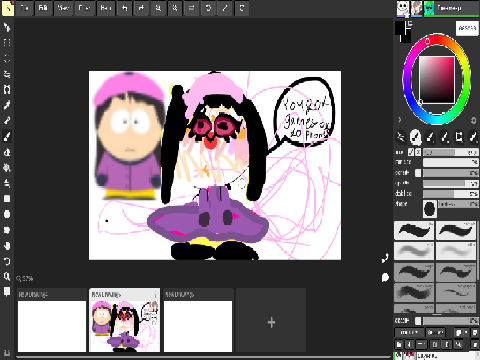Viewport: 480px width, 360px height.
Task: Click the yellow app logo button
Action: 8,8
